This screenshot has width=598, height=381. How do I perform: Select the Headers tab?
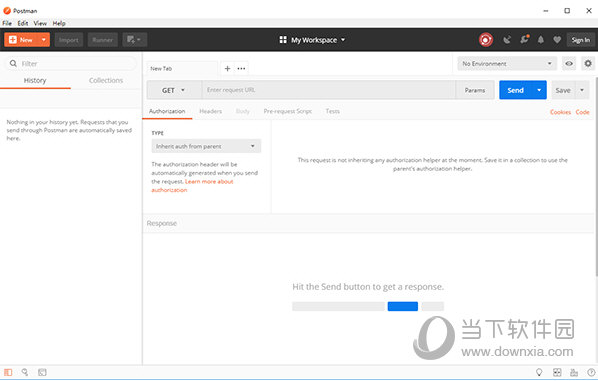point(211,111)
